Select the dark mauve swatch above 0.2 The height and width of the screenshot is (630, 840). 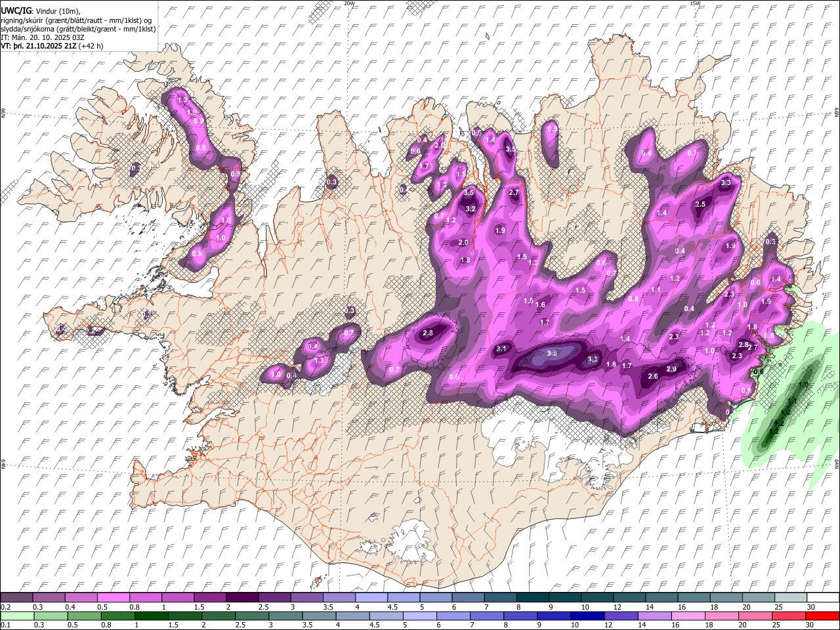click(x=16, y=597)
